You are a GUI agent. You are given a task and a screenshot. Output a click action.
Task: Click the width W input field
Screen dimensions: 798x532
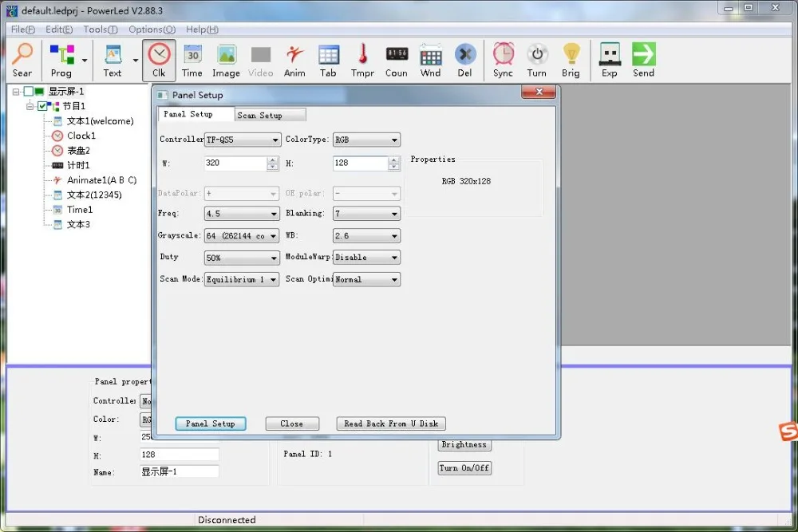click(235, 163)
